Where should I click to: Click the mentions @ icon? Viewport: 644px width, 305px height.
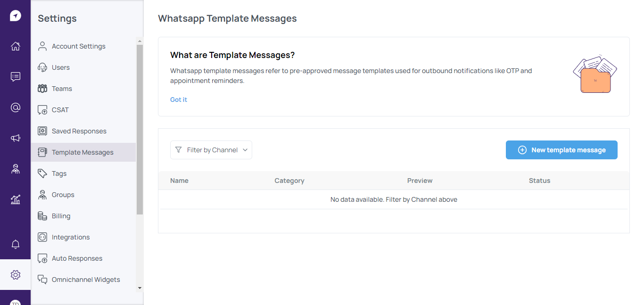point(16,107)
